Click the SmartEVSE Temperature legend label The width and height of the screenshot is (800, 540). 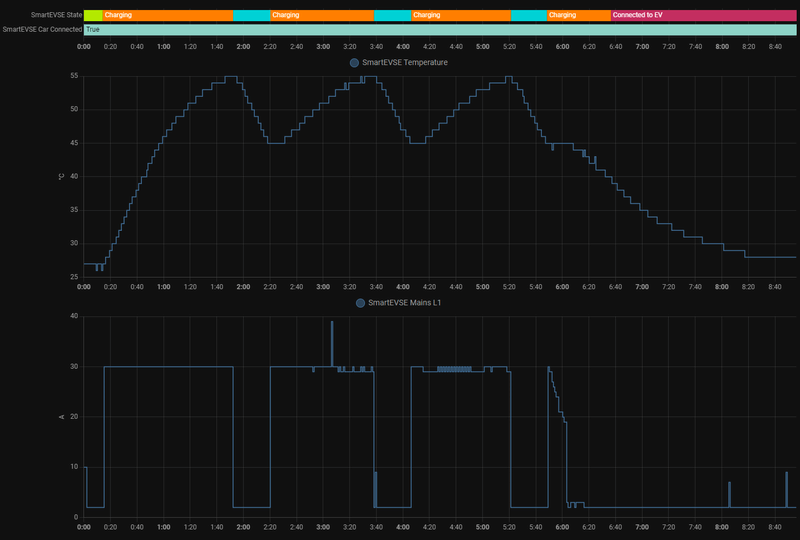click(x=405, y=63)
